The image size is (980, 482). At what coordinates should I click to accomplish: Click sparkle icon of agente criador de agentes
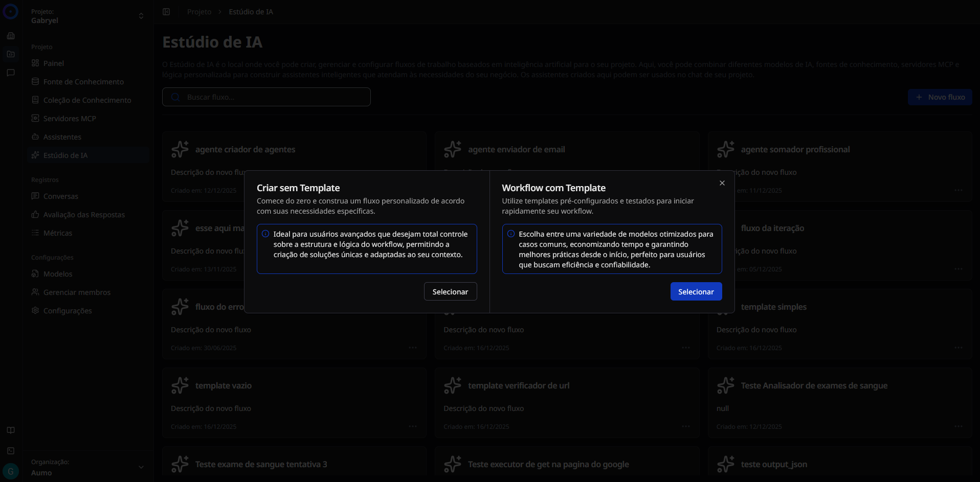[180, 149]
